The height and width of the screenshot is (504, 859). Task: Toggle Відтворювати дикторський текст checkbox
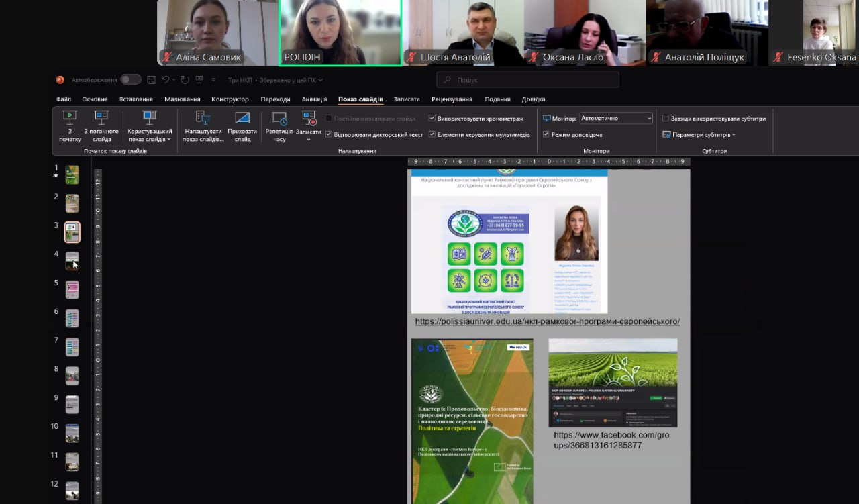328,134
